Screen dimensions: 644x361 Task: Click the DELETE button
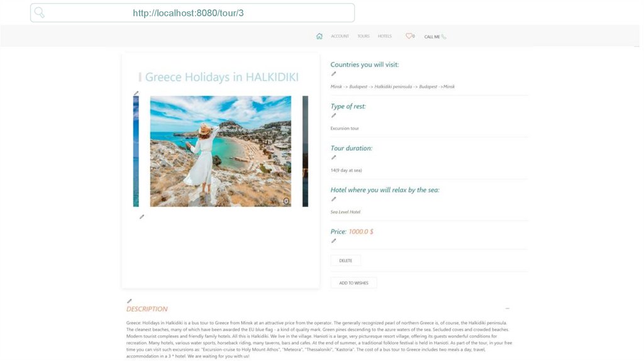coord(346,260)
